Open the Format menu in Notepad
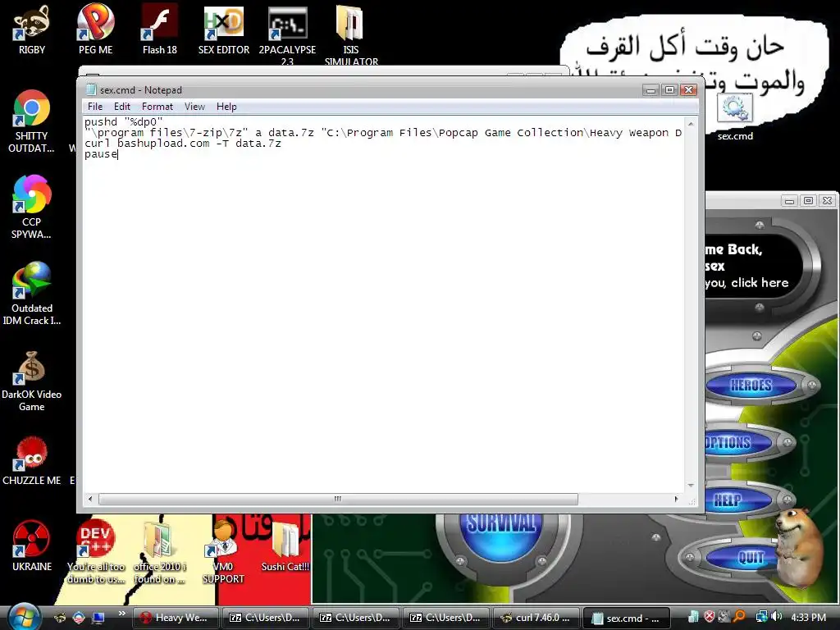Image resolution: width=840 pixels, height=630 pixels. tap(157, 107)
